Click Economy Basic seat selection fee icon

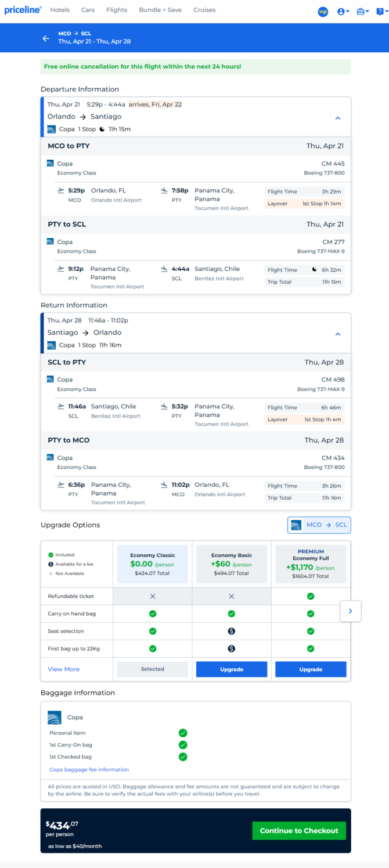pyautogui.click(x=232, y=631)
